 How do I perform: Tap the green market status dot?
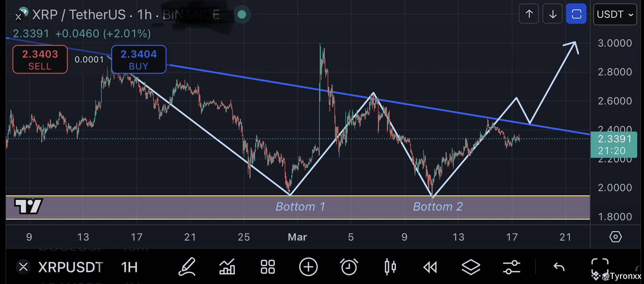(x=242, y=14)
